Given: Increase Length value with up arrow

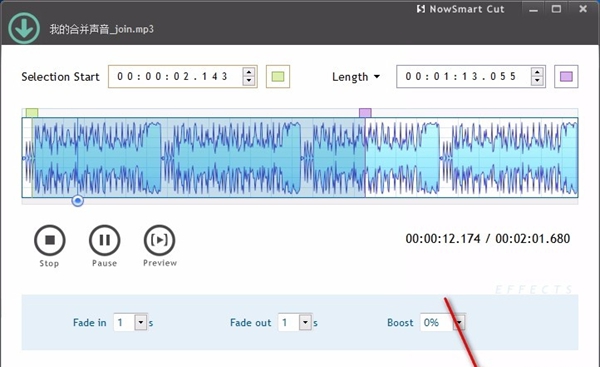Looking at the screenshot, I should pyautogui.click(x=537, y=72).
